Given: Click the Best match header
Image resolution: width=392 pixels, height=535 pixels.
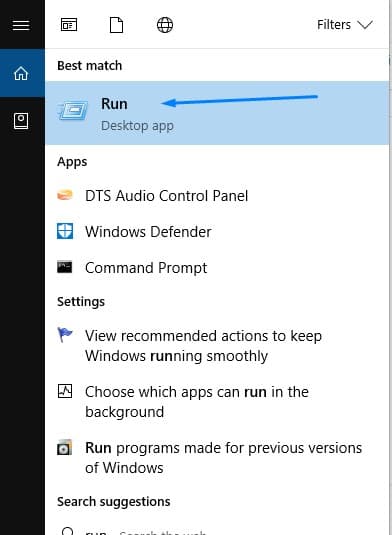Looking at the screenshot, I should (x=89, y=66).
